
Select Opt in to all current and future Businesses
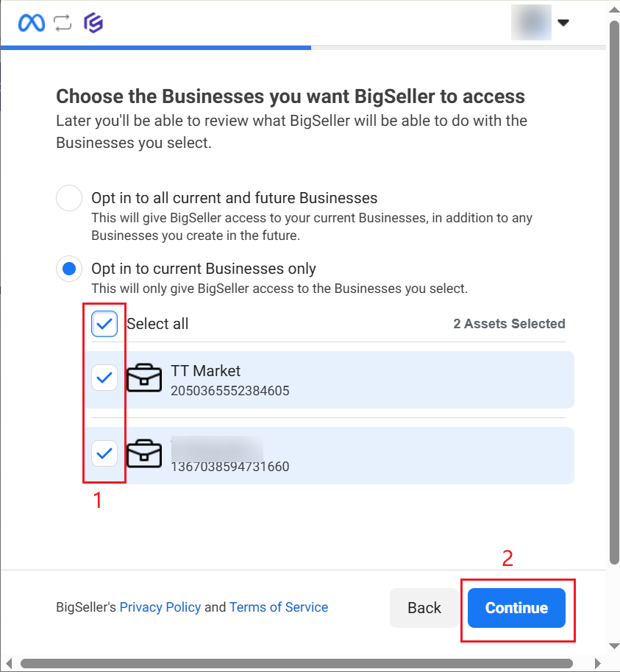coord(69,198)
